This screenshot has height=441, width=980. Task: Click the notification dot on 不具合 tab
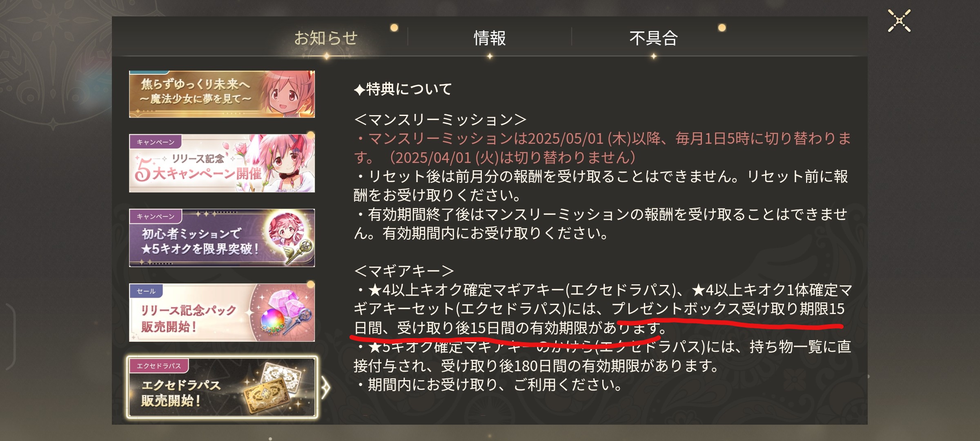pyautogui.click(x=722, y=28)
